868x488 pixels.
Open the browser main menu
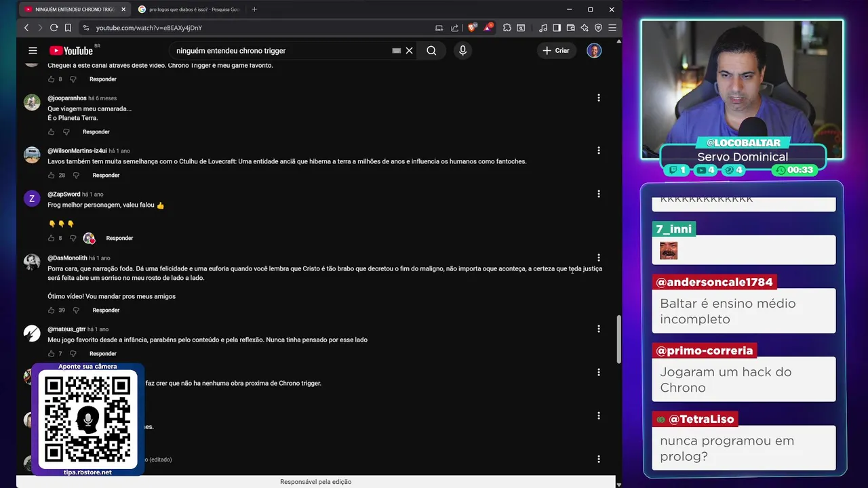[612, 28]
